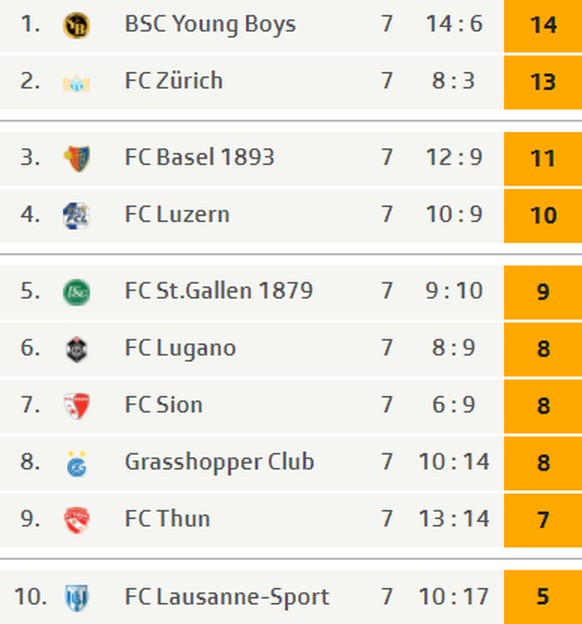Click the orange 14 points cell

tap(543, 25)
